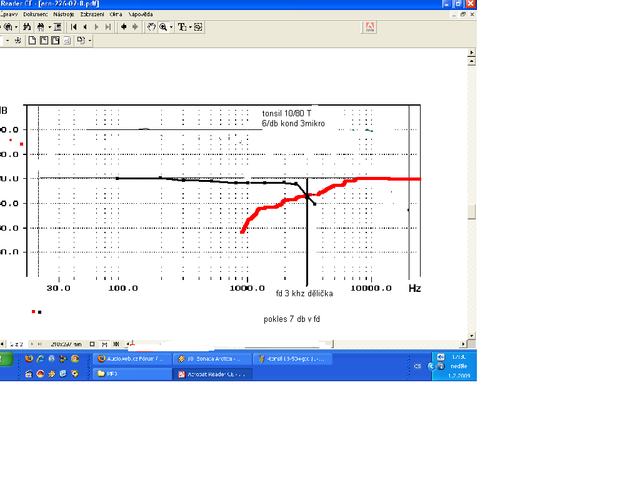Viewport: 640px width, 480px height.
Task: Select the Text Select tool
Action: 182,27
